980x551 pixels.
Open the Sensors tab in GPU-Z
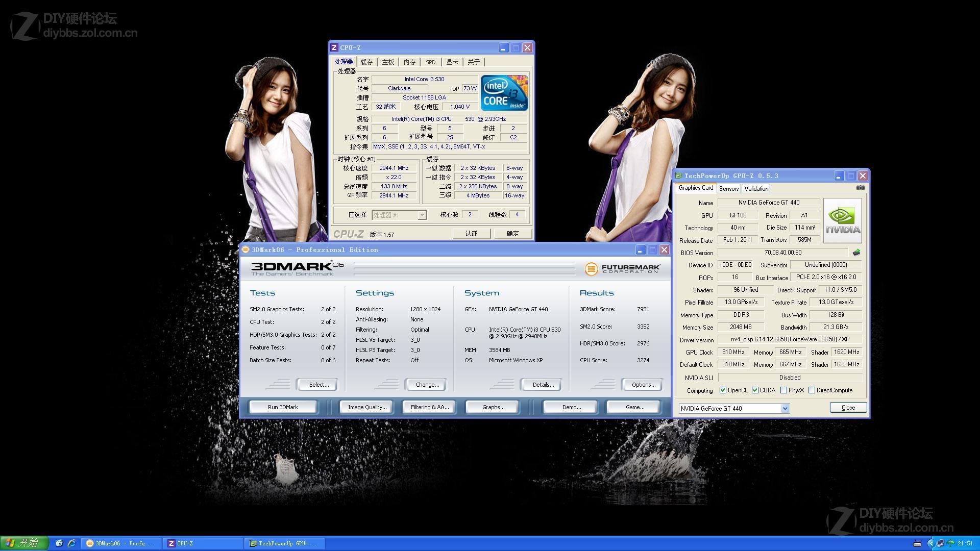click(x=729, y=189)
